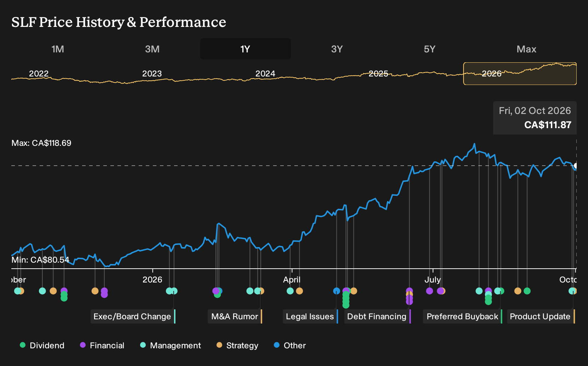The image size is (588, 366).
Task: Toggle the Dividend legend filter
Action: pos(42,345)
